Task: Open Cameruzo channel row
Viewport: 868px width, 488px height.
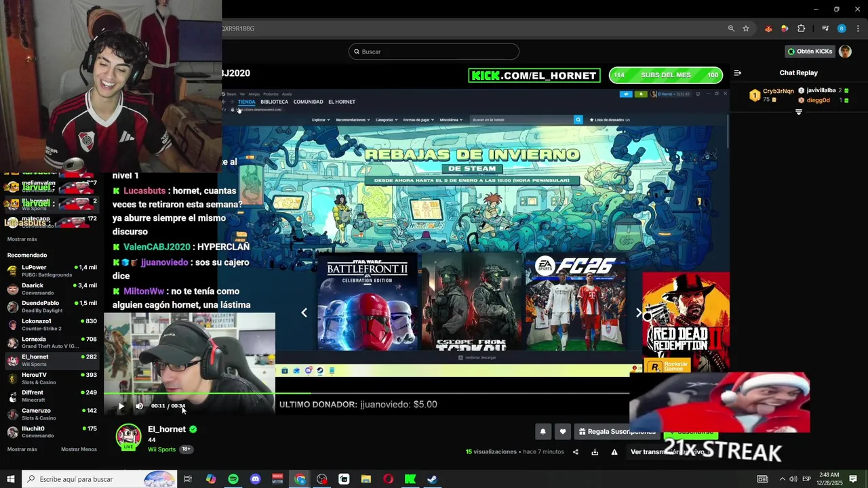Action: point(52,413)
